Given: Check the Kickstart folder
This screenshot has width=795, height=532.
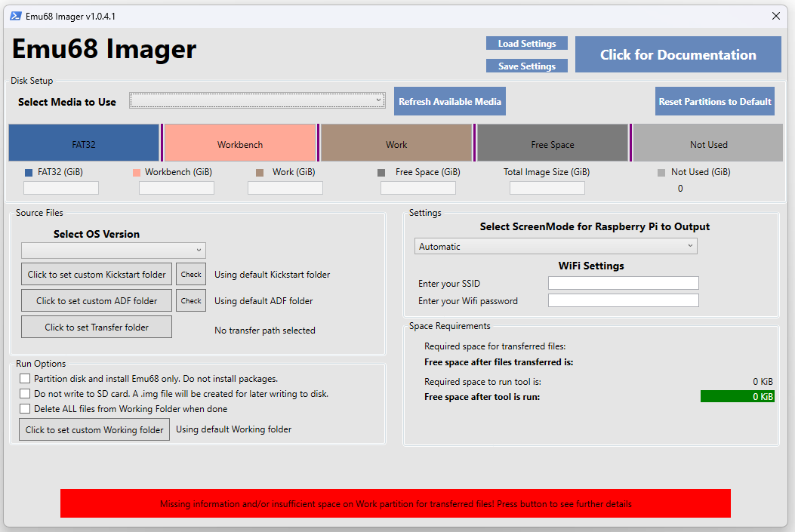Looking at the screenshot, I should coord(191,274).
